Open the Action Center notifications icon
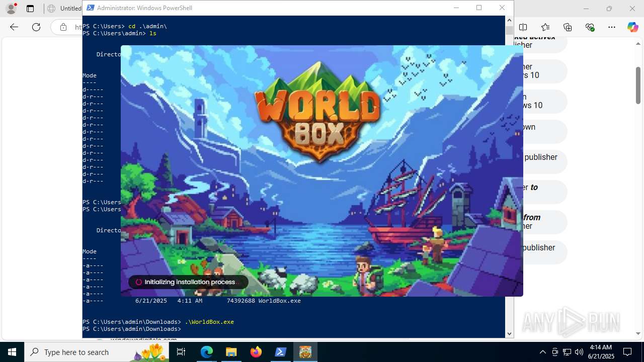 627,352
